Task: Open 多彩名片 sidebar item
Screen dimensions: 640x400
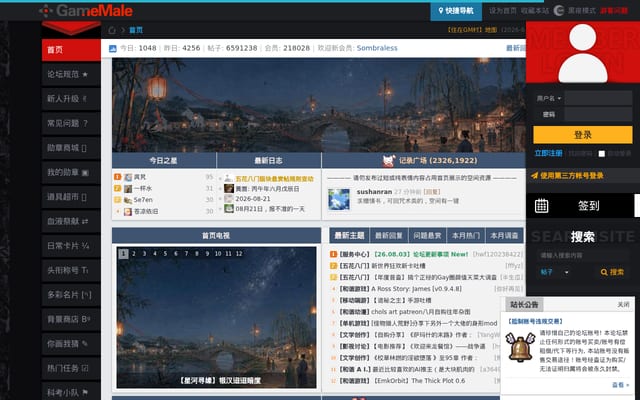Action: pos(71,295)
